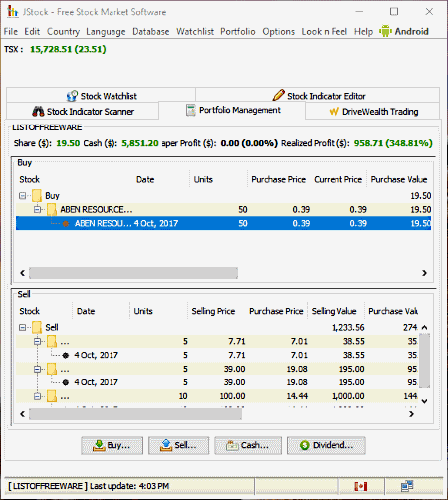Click the Buy table Purchase Price column header
The width and height of the screenshot is (448, 500).
point(278,179)
